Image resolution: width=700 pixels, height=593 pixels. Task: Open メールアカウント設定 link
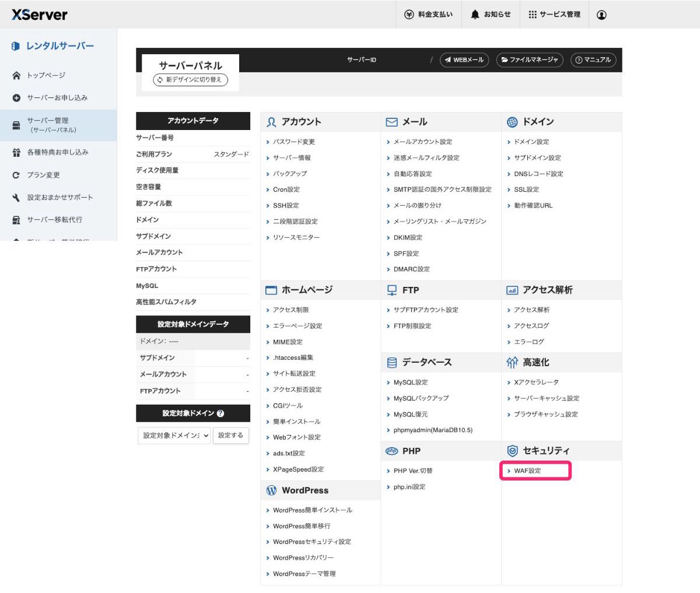(x=422, y=142)
